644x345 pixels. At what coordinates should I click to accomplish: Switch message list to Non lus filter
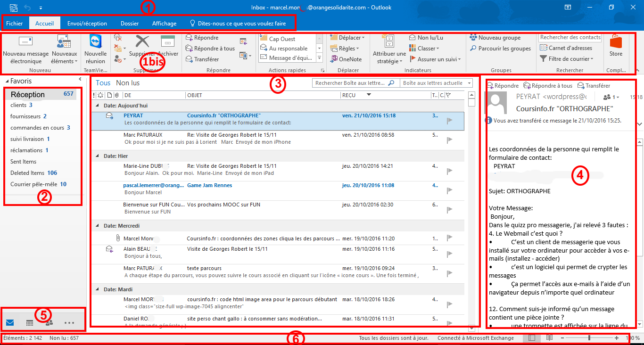(x=127, y=82)
